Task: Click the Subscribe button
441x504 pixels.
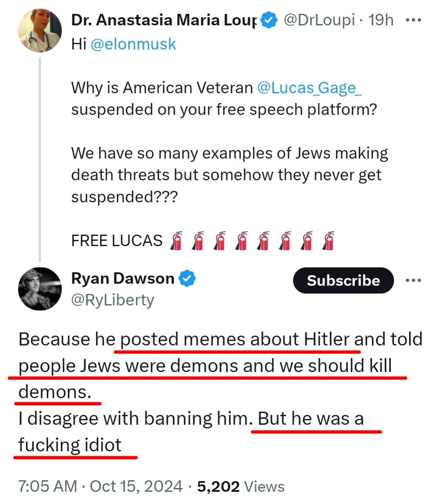Action: coord(343,281)
